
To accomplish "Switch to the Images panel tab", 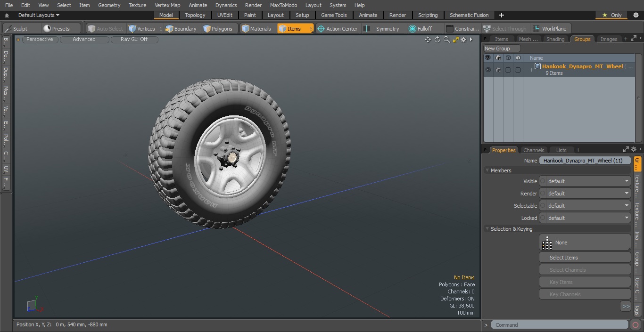I will (x=609, y=39).
